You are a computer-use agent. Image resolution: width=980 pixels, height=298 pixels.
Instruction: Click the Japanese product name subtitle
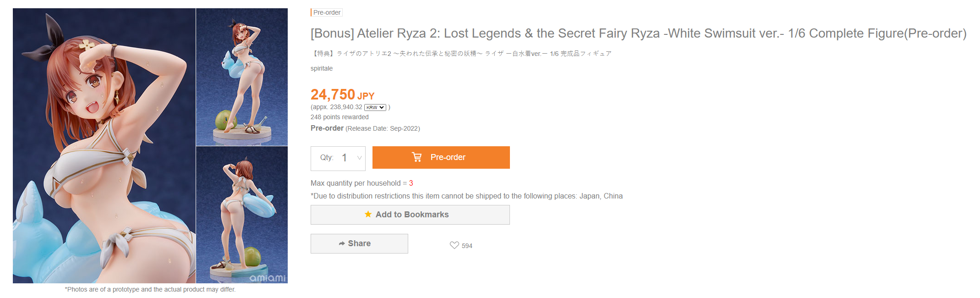(461, 54)
